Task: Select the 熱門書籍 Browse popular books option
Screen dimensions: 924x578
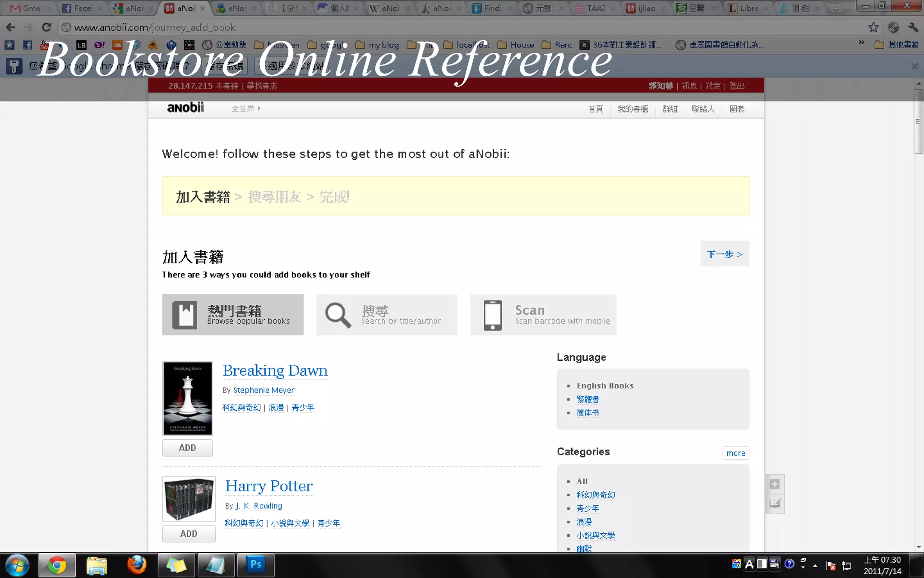Action: click(233, 315)
